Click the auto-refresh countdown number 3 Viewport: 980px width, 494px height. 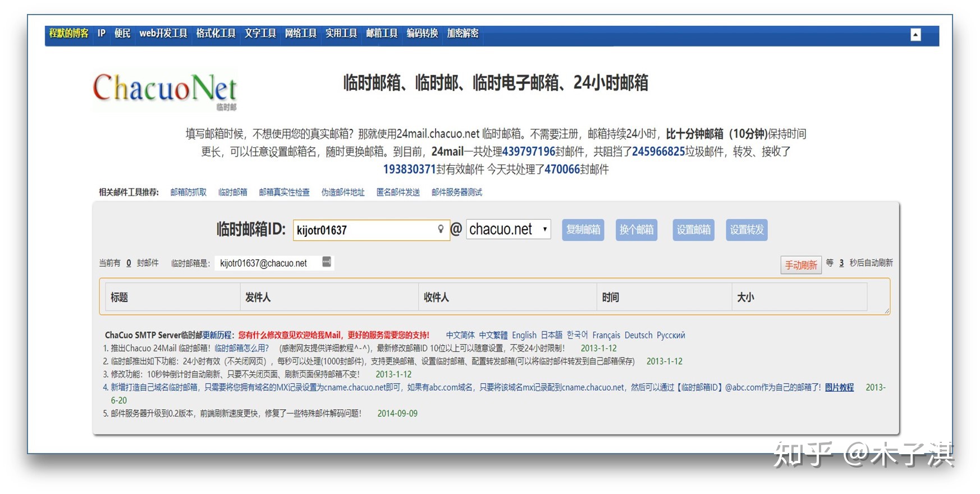[x=841, y=263]
